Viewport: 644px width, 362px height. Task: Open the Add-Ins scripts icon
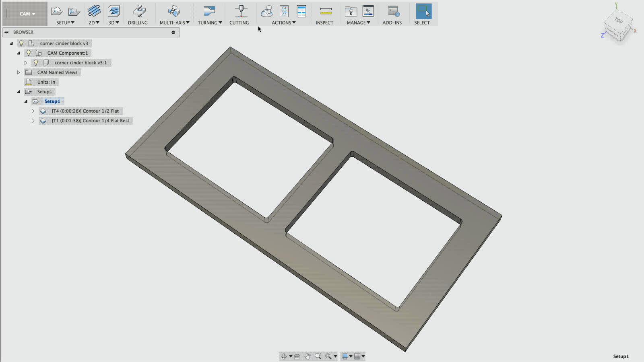(393, 11)
